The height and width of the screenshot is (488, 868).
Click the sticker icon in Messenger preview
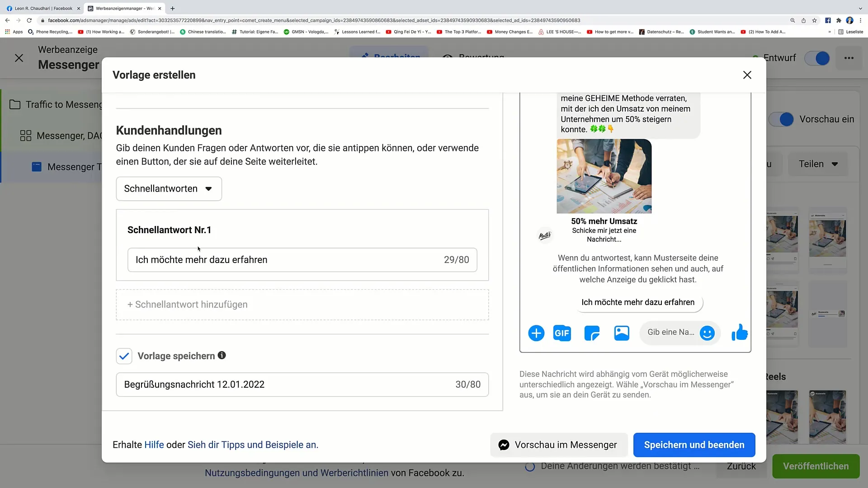[x=592, y=333]
